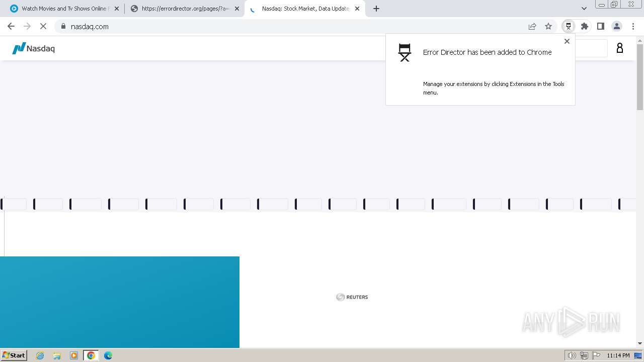Open Chrome three-dot menu
The image size is (644, 362).
pos(633,26)
